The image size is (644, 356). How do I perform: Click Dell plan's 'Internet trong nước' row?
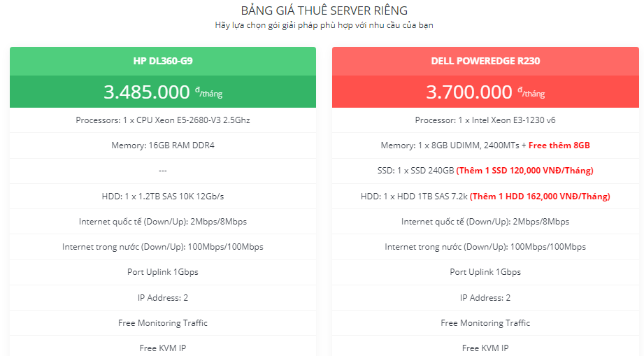coord(485,247)
